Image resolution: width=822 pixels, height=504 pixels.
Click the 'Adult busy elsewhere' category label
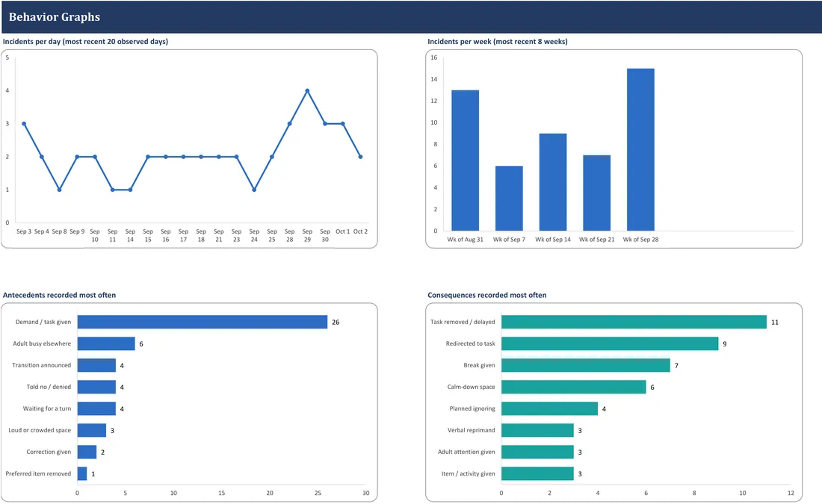click(x=42, y=343)
